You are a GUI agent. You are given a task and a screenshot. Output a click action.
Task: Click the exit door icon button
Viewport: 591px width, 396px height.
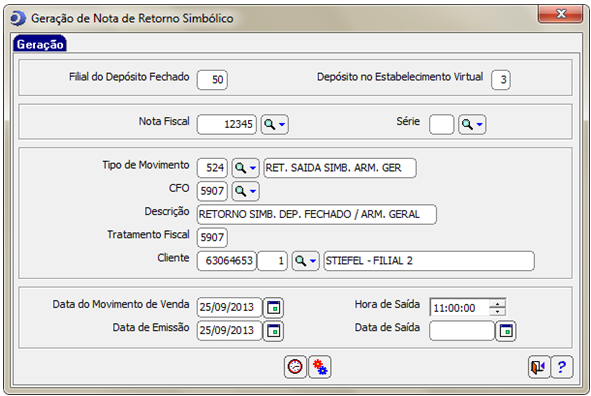pos(539,367)
